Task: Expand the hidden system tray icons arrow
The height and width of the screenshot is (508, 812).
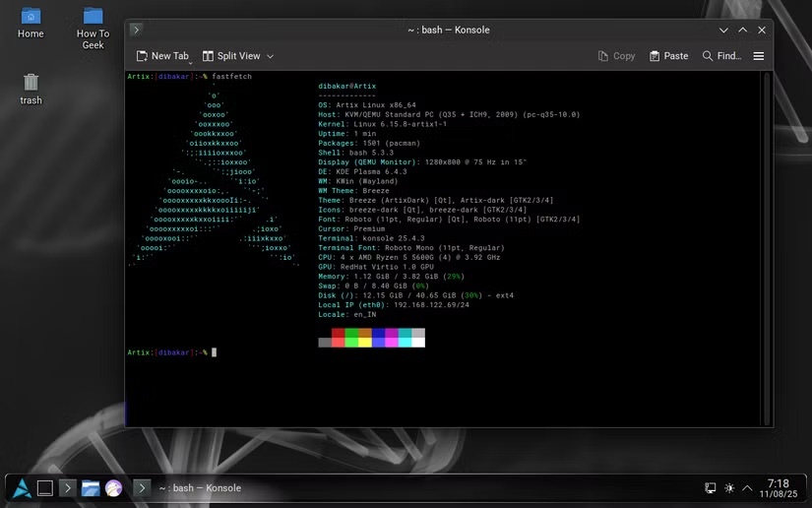Action: [747, 488]
